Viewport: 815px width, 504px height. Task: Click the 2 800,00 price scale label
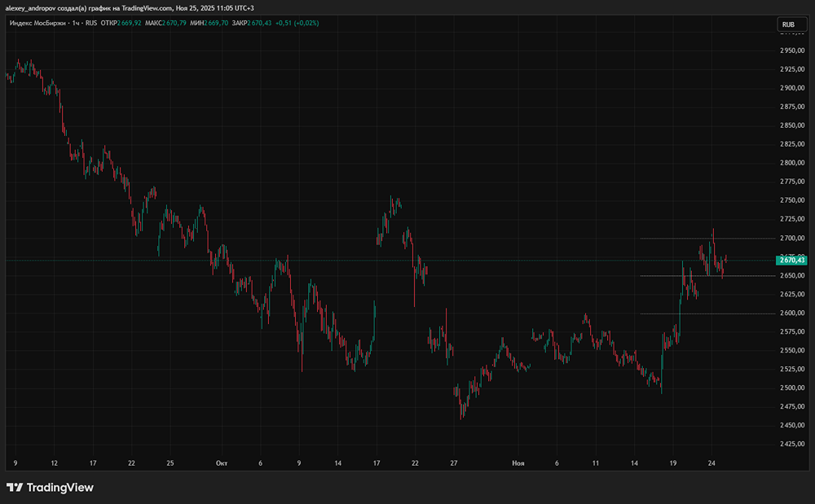click(792, 163)
